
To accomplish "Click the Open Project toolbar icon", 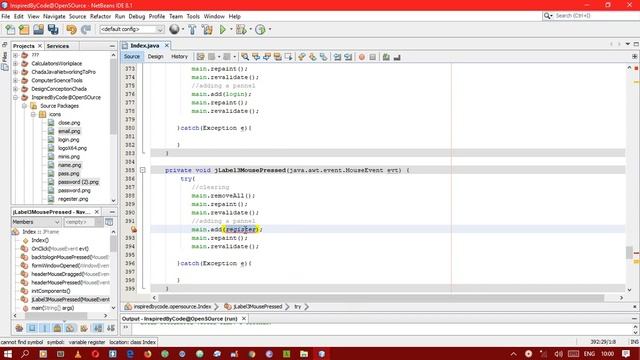I will (38, 29).
